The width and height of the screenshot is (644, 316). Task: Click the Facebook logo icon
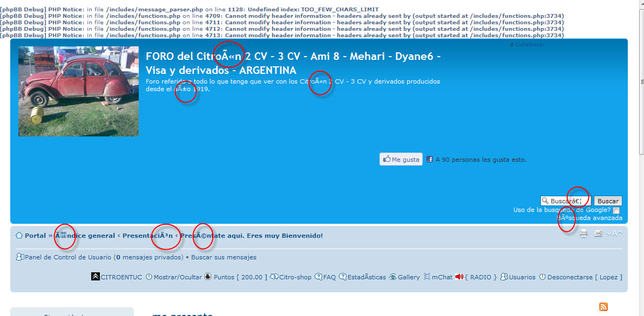point(430,160)
